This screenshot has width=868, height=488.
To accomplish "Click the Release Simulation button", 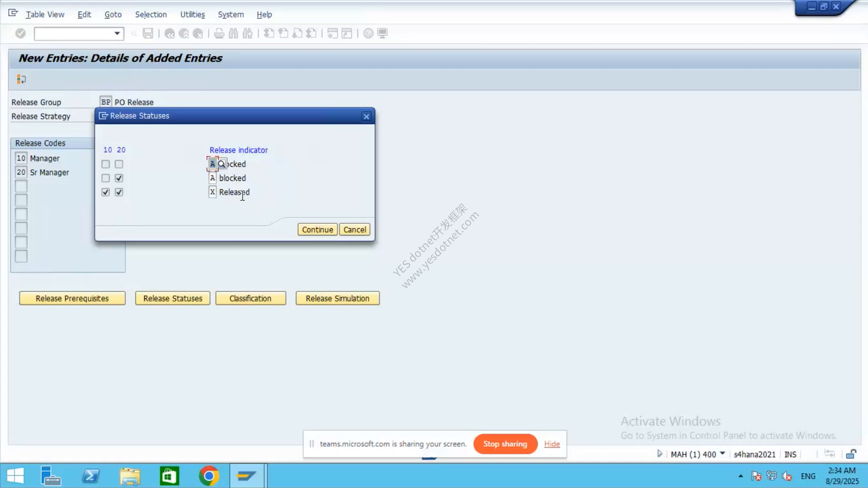I will [338, 298].
